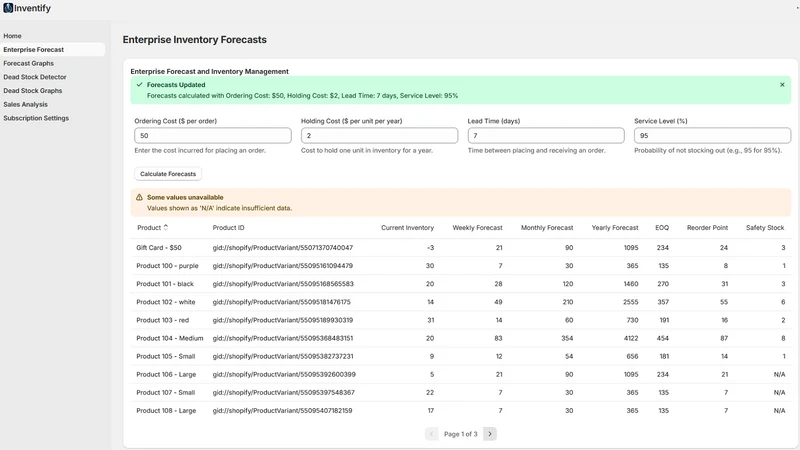Click the green checkmark success icon
800x450 pixels.
coord(139,85)
